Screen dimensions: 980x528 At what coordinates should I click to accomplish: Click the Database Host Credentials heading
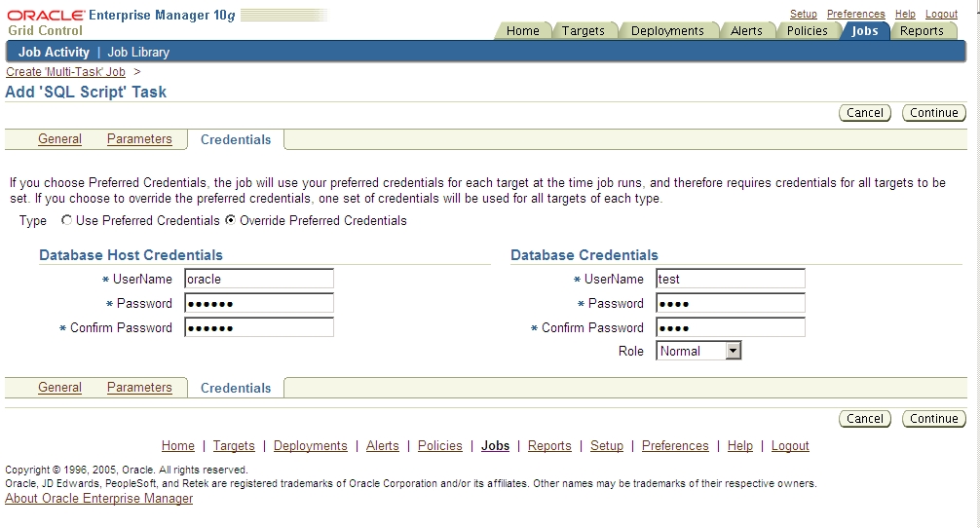coord(131,255)
